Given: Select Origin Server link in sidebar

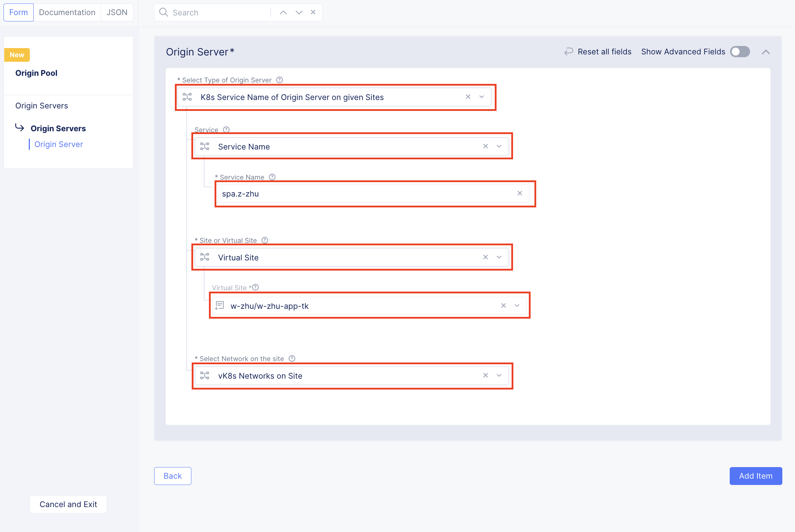Looking at the screenshot, I should point(59,144).
